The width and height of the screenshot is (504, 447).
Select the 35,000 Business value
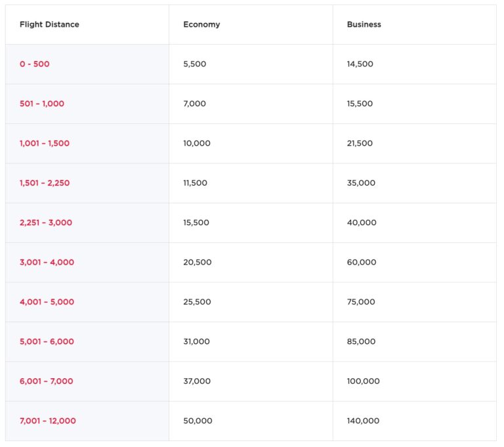pyautogui.click(x=361, y=183)
